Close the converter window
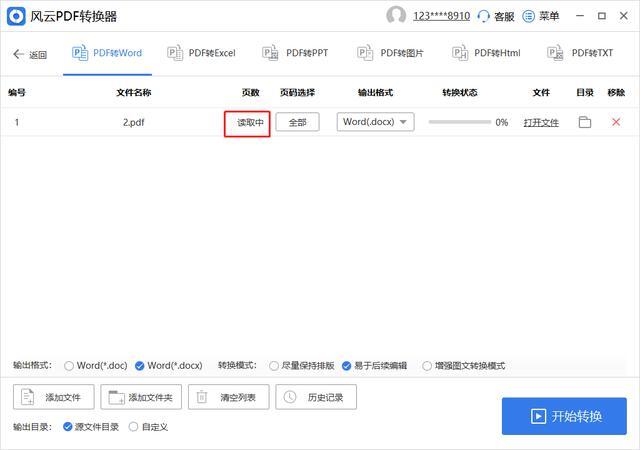The width and height of the screenshot is (640, 450). (624, 16)
